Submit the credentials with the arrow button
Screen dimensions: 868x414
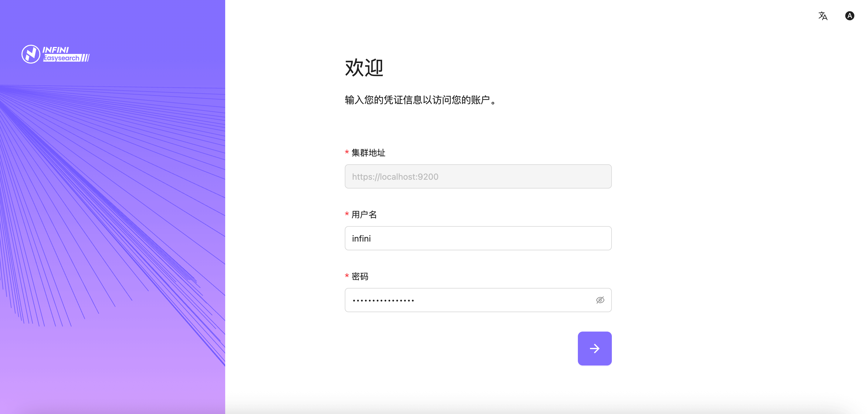[x=594, y=348]
